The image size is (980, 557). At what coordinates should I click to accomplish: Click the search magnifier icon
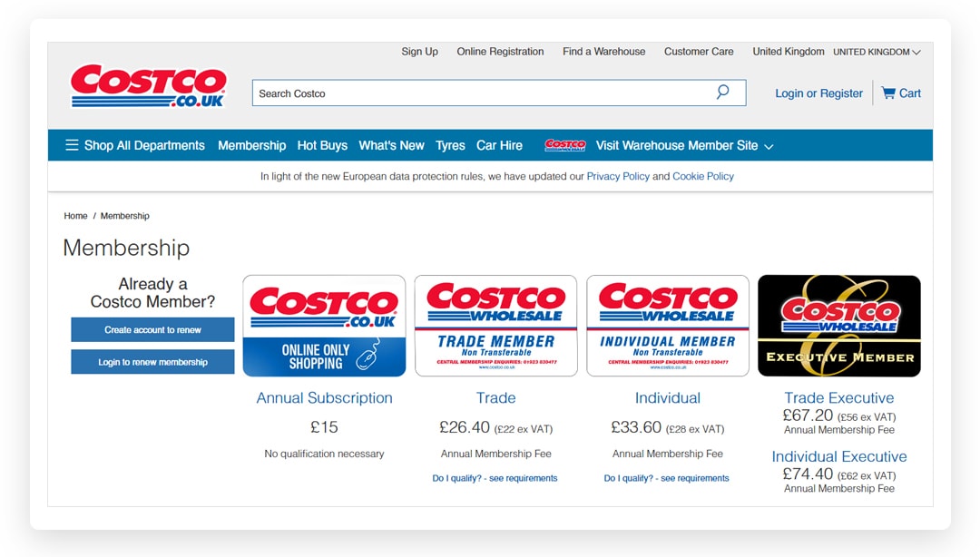click(722, 93)
